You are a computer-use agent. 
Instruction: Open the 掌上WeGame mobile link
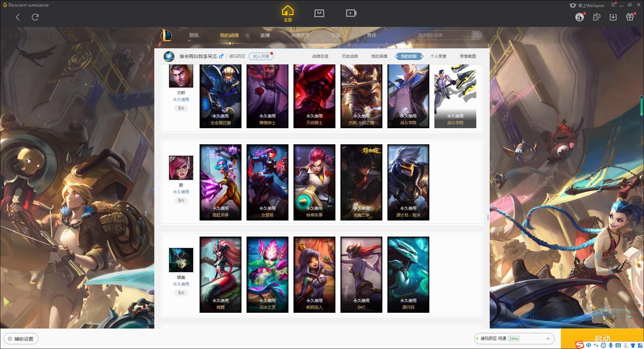(587, 5)
